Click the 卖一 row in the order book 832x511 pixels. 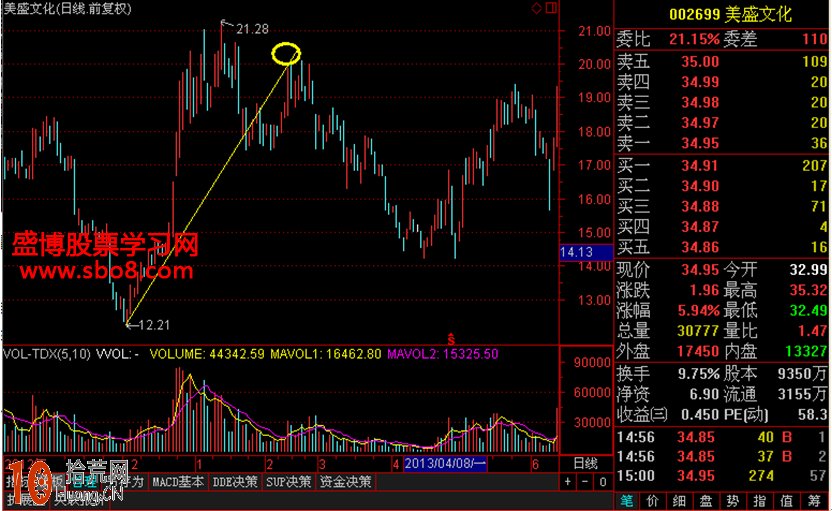(x=722, y=143)
